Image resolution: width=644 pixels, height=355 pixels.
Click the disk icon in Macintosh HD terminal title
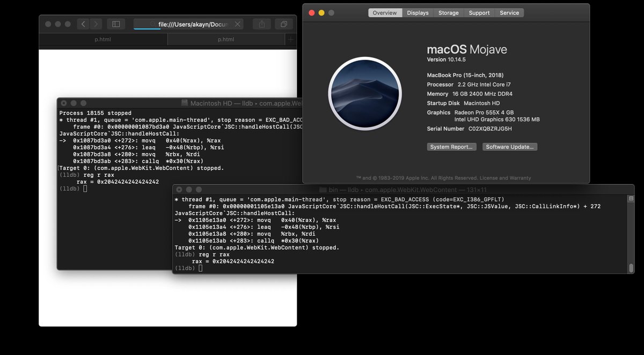(185, 103)
